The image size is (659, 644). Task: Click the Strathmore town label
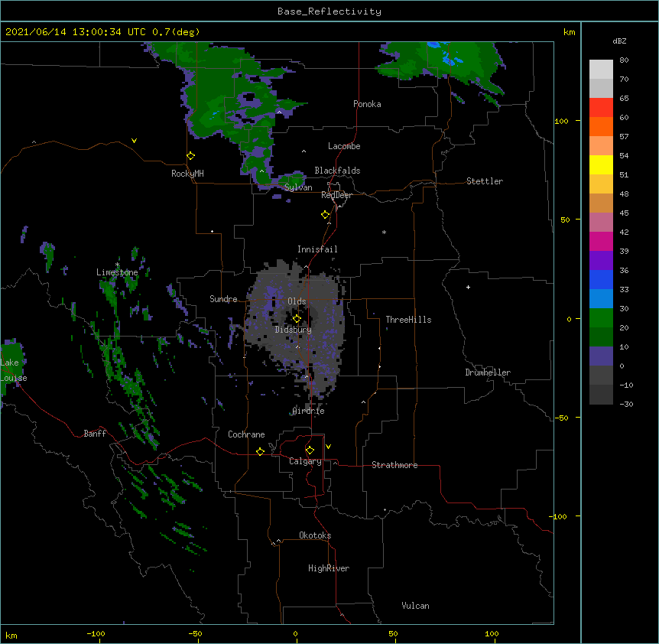click(x=394, y=465)
